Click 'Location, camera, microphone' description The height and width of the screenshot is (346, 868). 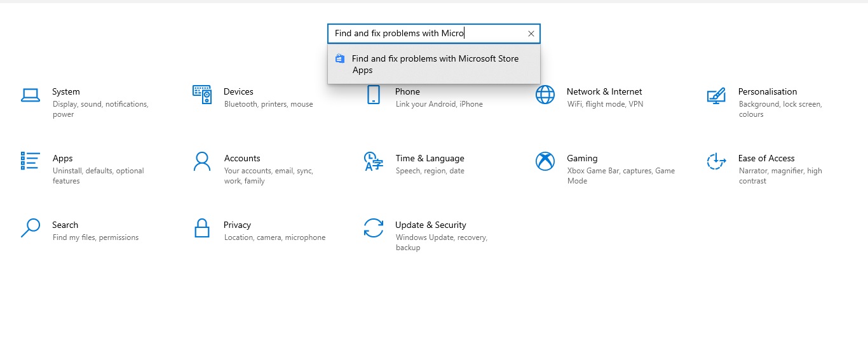coord(275,237)
